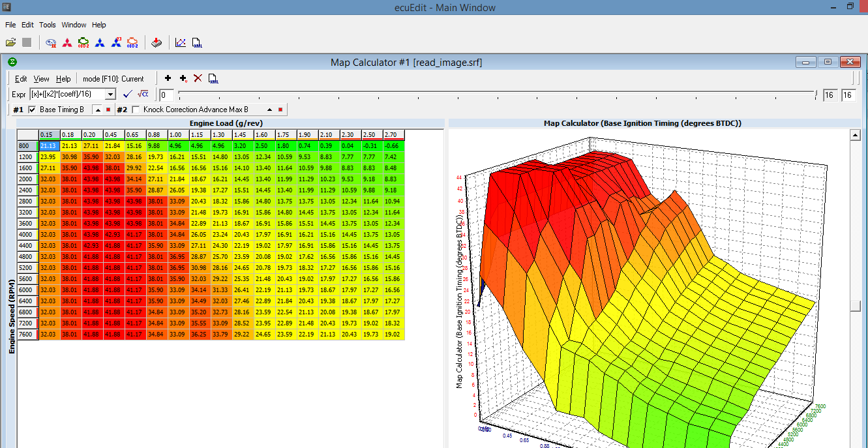Click the plus icon to add a map
The width and height of the screenshot is (868, 448).
[x=168, y=78]
